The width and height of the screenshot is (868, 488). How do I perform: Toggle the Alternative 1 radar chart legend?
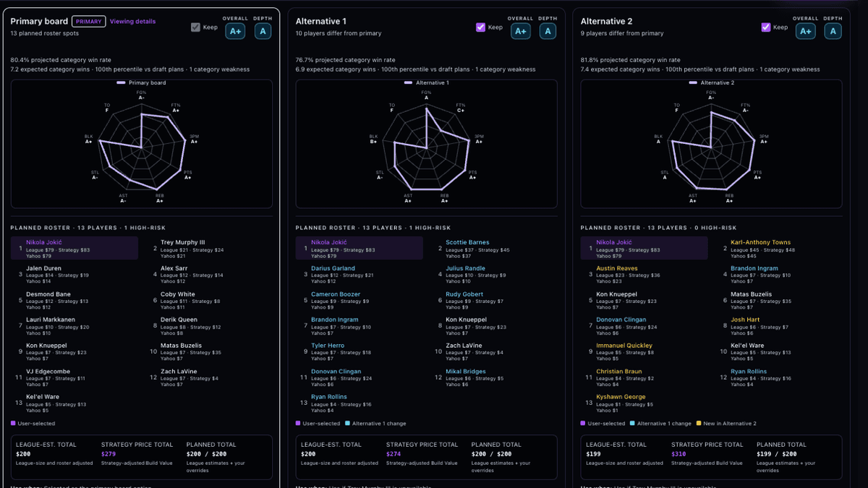coord(427,83)
